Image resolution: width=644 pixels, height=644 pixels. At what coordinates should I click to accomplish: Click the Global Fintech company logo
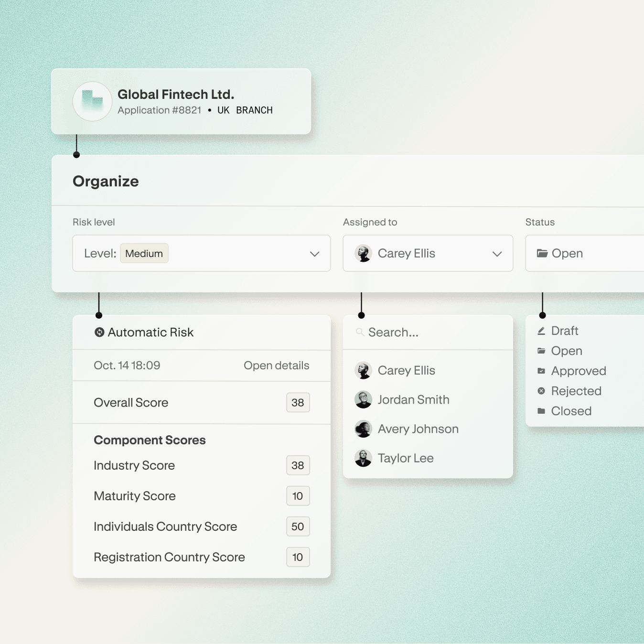92,101
